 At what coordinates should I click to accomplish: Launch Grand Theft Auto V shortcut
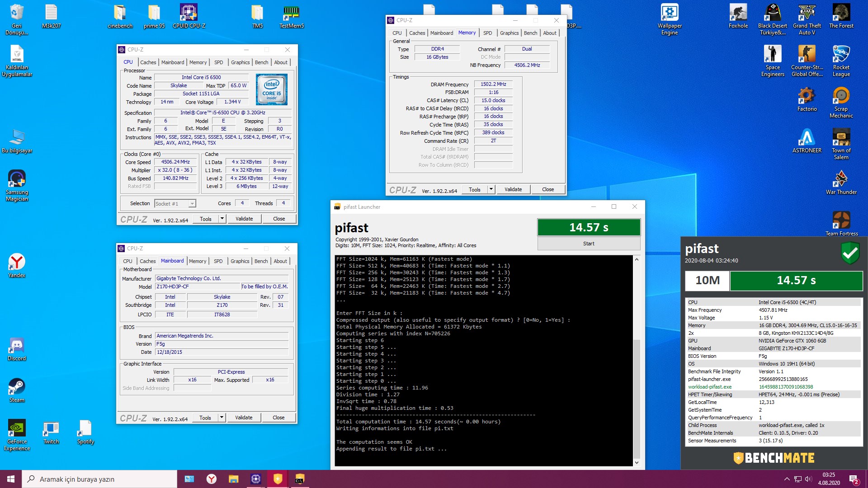pos(807,19)
